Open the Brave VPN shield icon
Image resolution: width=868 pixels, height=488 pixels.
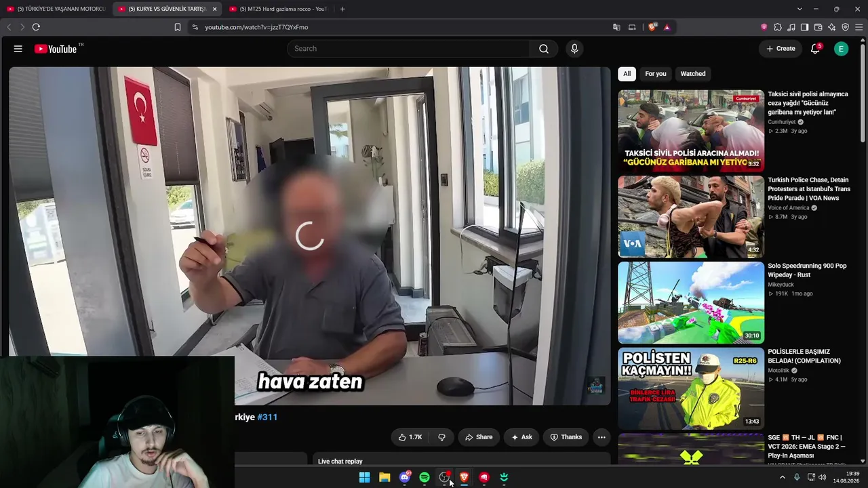coord(845,27)
